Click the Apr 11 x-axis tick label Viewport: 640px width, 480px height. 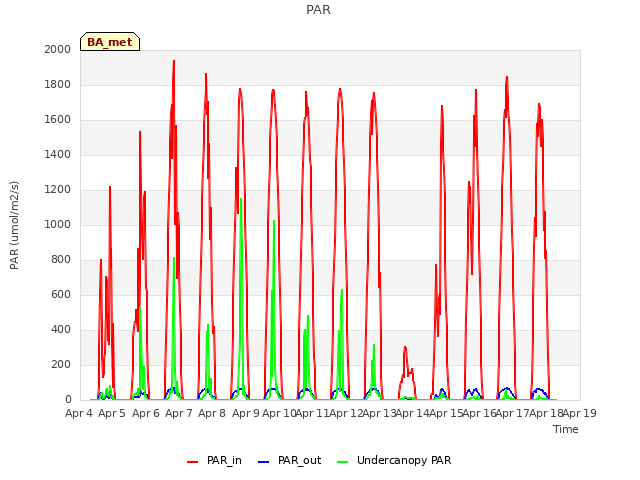pyautogui.click(x=312, y=413)
